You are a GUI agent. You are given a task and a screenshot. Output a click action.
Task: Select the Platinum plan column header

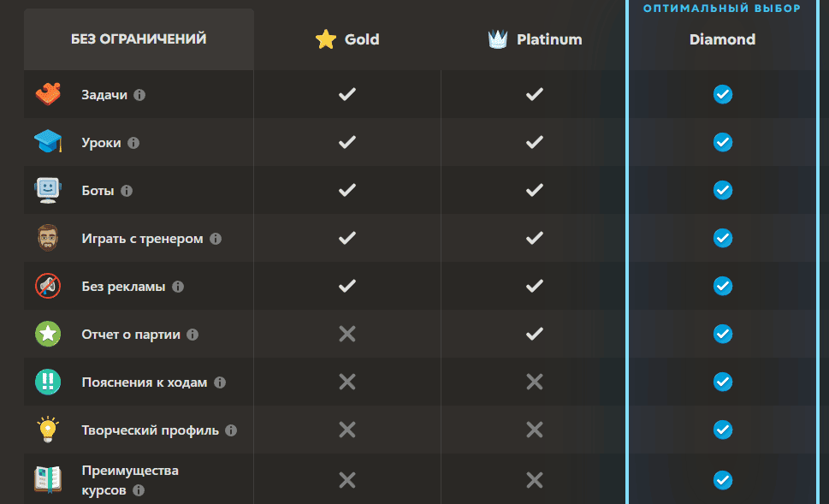(535, 39)
